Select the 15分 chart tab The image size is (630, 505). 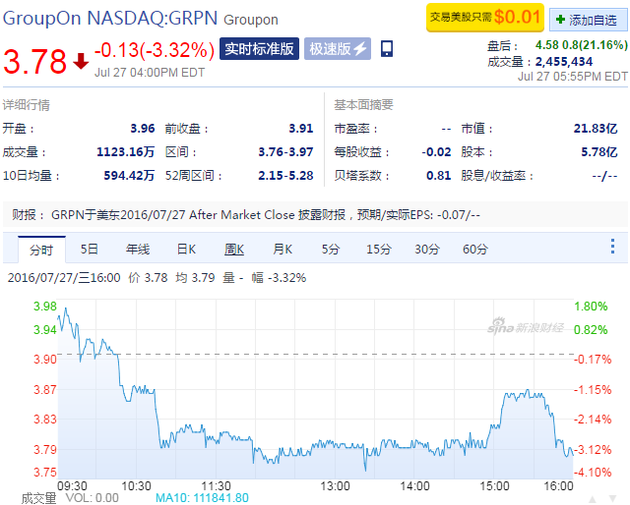point(379,249)
